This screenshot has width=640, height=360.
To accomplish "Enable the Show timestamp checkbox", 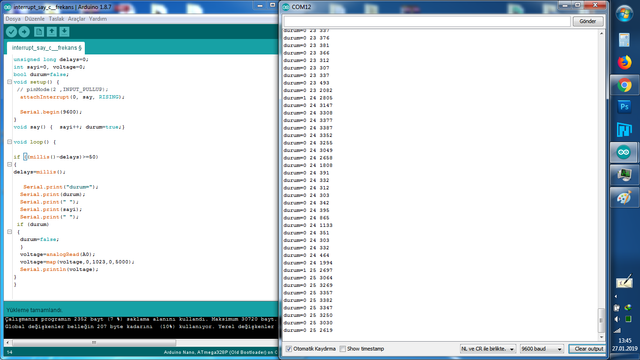I will [342, 349].
